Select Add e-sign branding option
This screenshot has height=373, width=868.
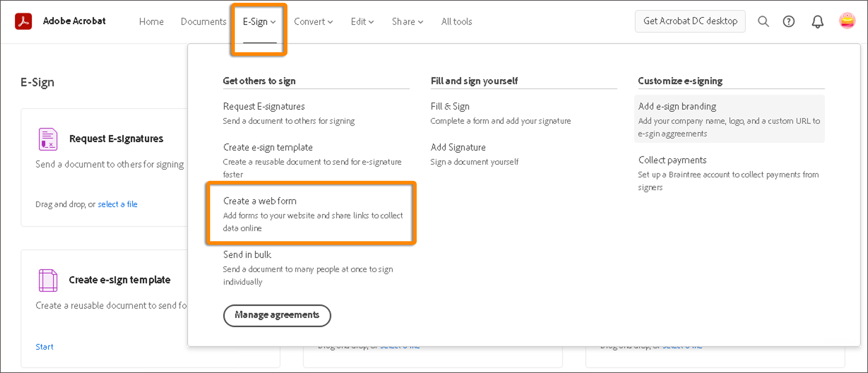677,106
